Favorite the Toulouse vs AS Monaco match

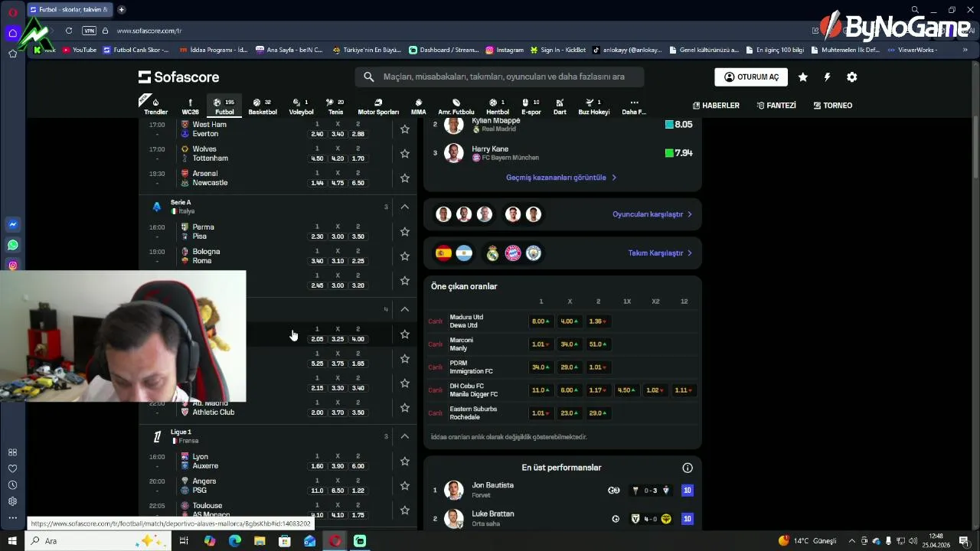[x=405, y=510]
